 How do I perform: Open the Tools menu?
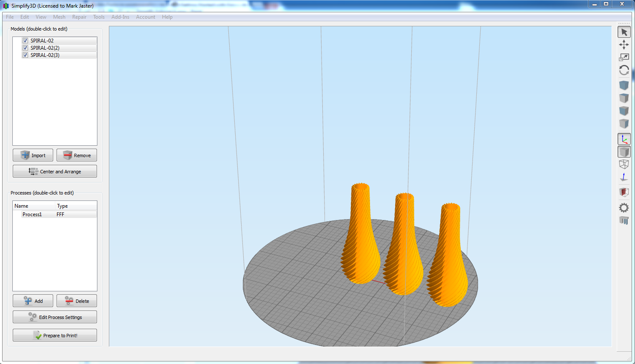99,17
